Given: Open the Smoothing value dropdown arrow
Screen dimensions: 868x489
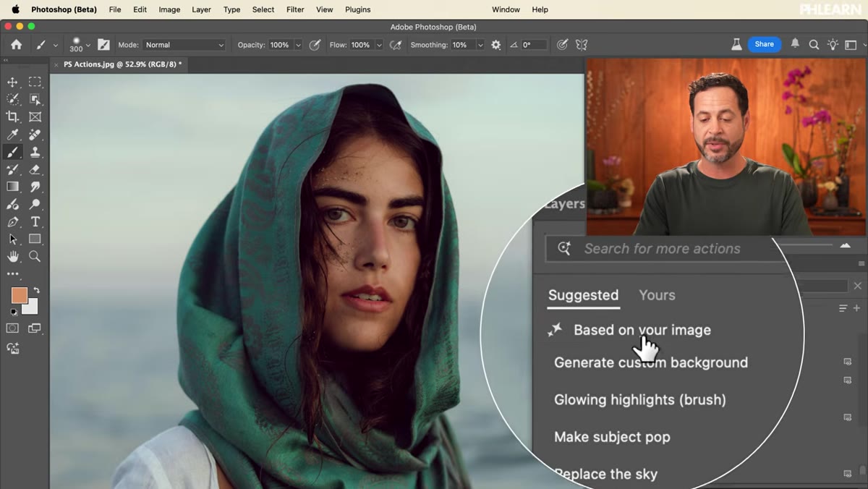Looking at the screenshot, I should [480, 45].
